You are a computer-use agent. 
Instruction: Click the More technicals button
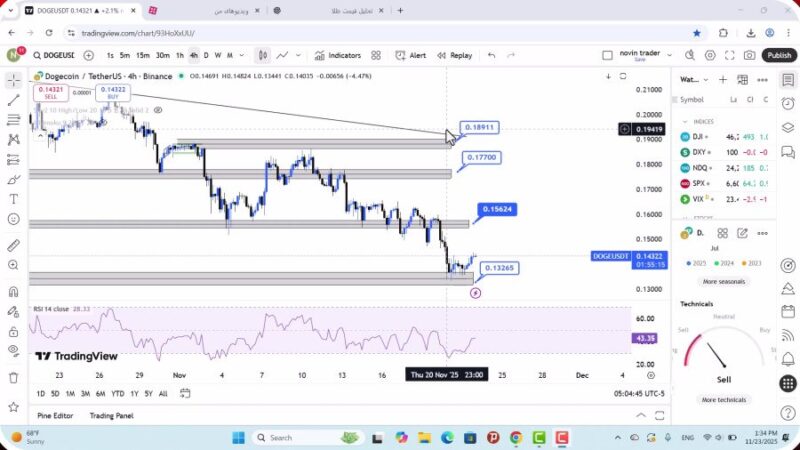(723, 399)
